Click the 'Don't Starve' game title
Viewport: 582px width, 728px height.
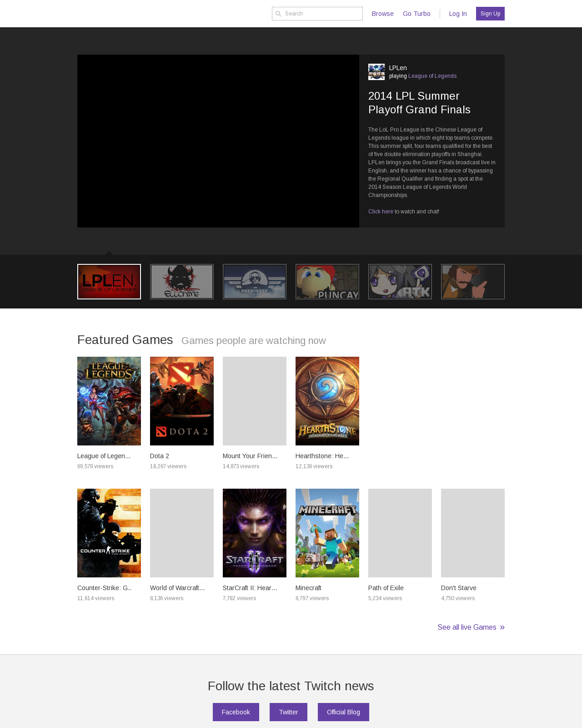459,588
